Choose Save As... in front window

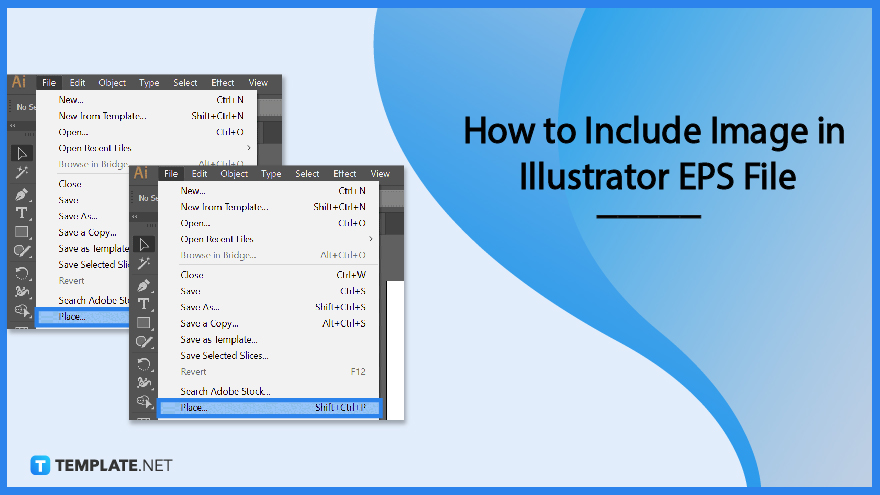click(x=269, y=308)
